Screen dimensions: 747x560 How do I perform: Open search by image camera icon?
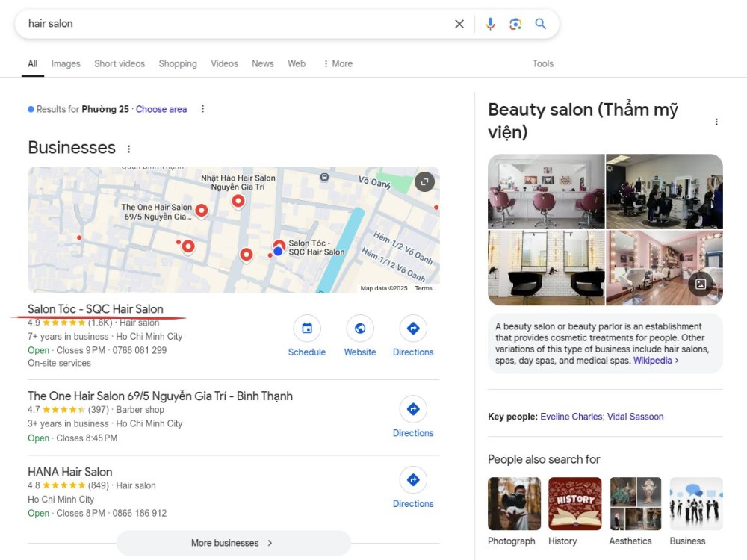click(x=515, y=24)
